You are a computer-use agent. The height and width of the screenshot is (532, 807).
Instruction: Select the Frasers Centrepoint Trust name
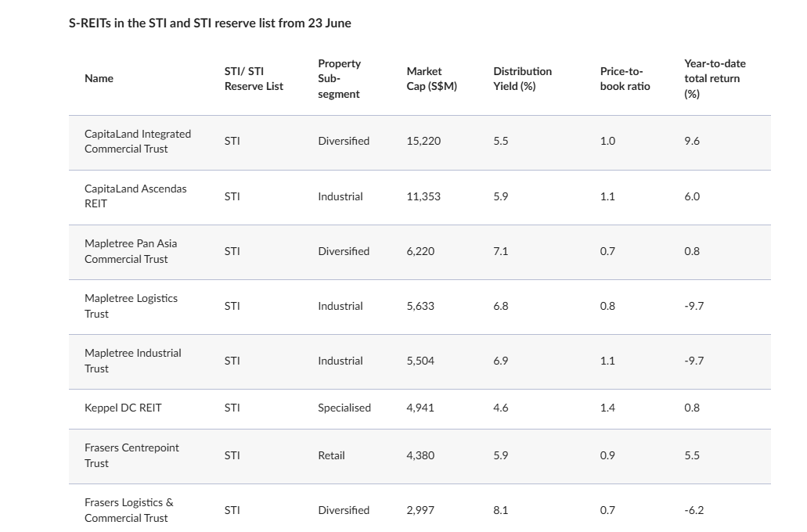[x=131, y=455]
